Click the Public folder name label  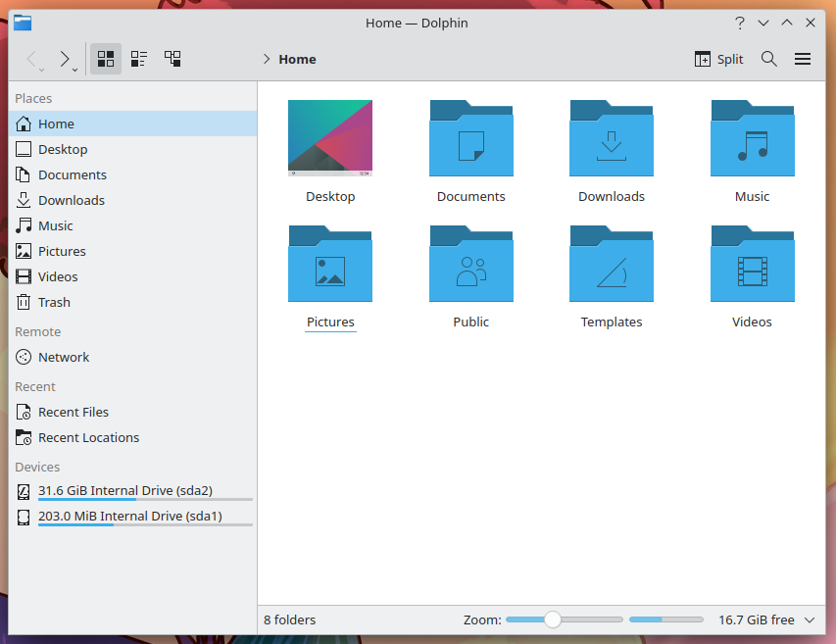click(470, 322)
